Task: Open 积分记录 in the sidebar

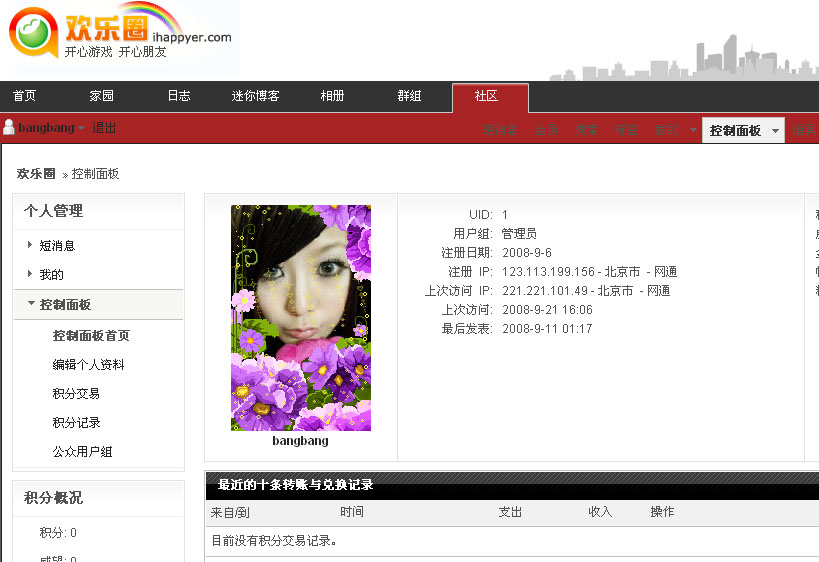Action: pyautogui.click(x=76, y=423)
